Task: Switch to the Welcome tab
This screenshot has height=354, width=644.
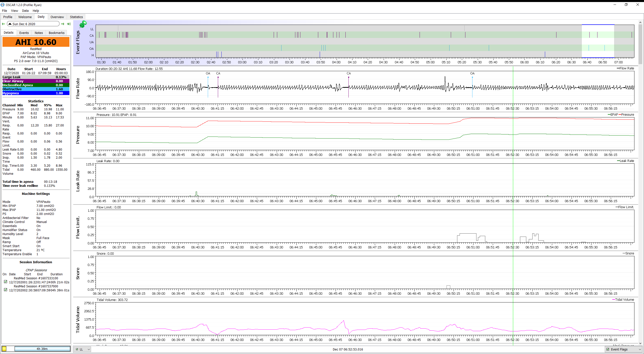Action: coord(25,17)
